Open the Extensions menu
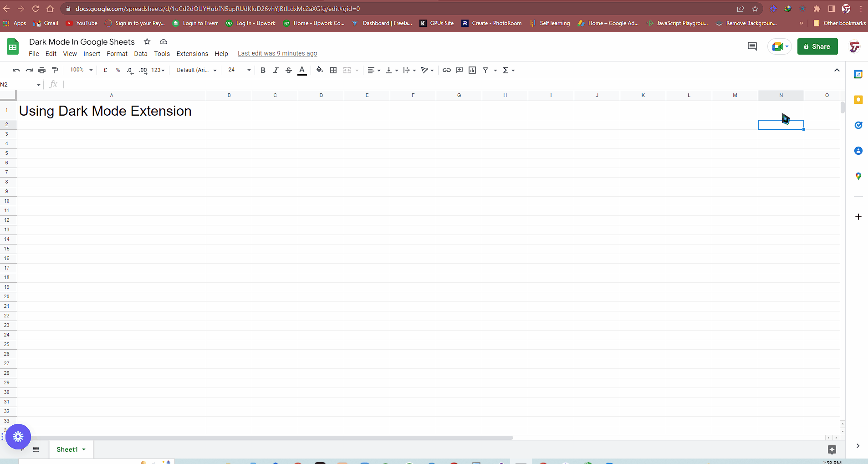This screenshot has width=868, height=464. point(192,53)
